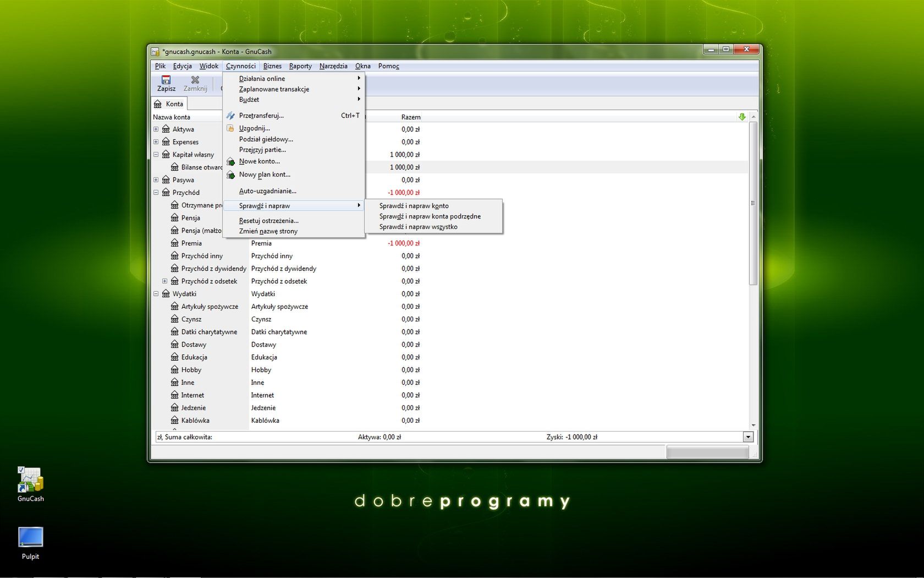Select the Przychód z dywidendy account row
Viewport: 924px width, 578px height.
(x=450, y=269)
